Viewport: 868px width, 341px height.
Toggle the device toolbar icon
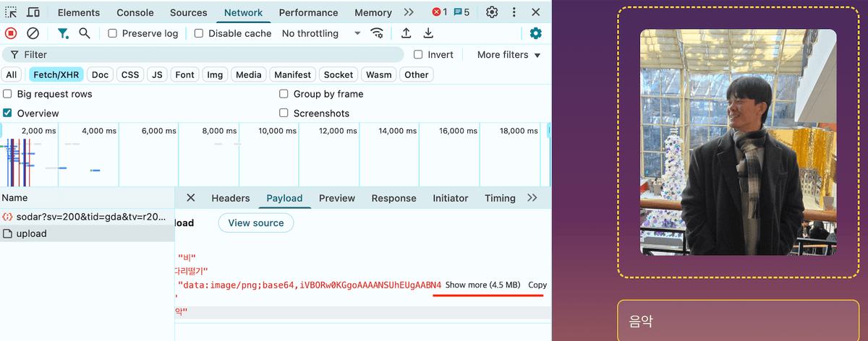pyautogui.click(x=33, y=12)
